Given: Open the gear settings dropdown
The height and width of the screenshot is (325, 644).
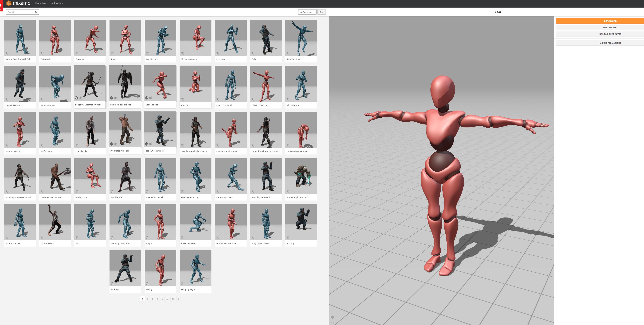Looking at the screenshot, I should [321, 12].
